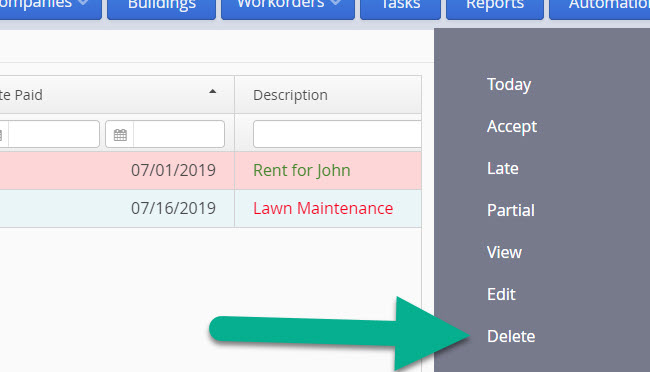Click the date filter field beside calendar icon
The height and width of the screenshot is (372, 650).
[179, 134]
